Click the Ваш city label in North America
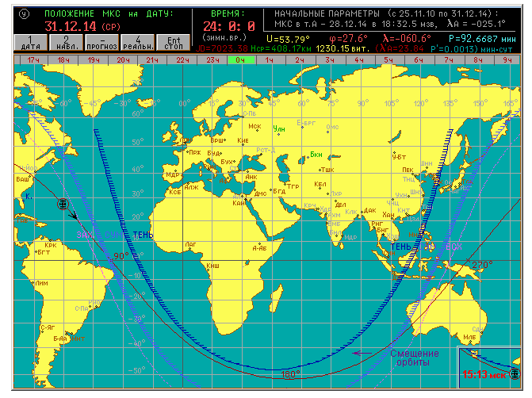 [23, 179]
